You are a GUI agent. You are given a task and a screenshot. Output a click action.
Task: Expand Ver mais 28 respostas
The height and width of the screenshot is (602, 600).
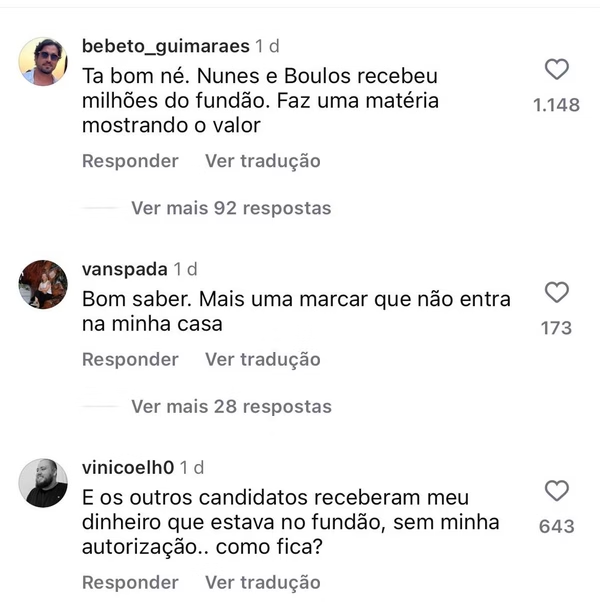click(x=230, y=406)
